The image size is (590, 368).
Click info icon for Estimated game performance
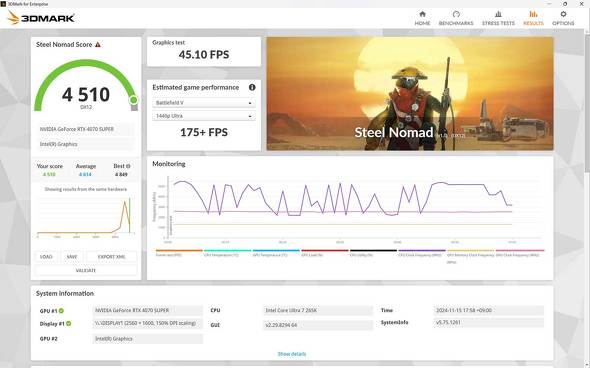pyautogui.click(x=252, y=87)
